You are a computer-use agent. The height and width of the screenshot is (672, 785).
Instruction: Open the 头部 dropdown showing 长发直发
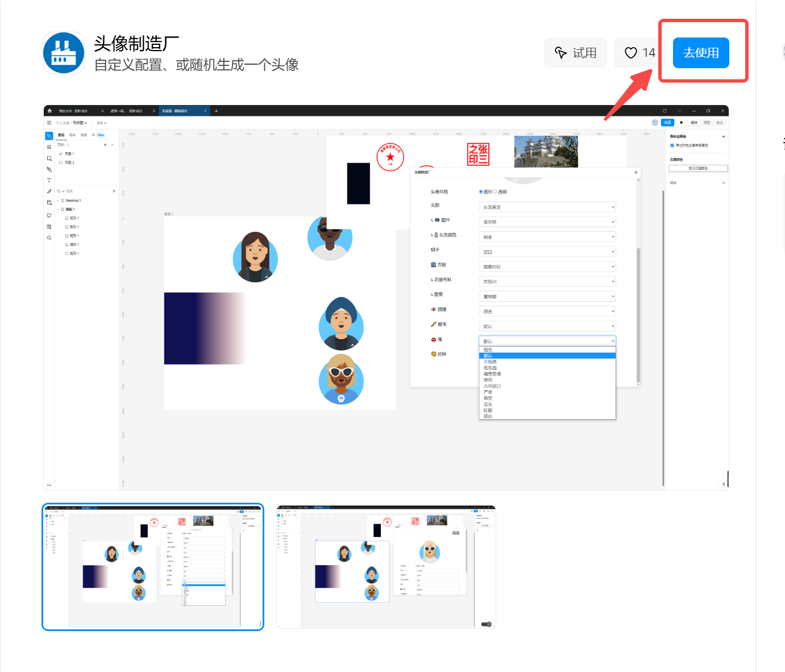coord(547,207)
